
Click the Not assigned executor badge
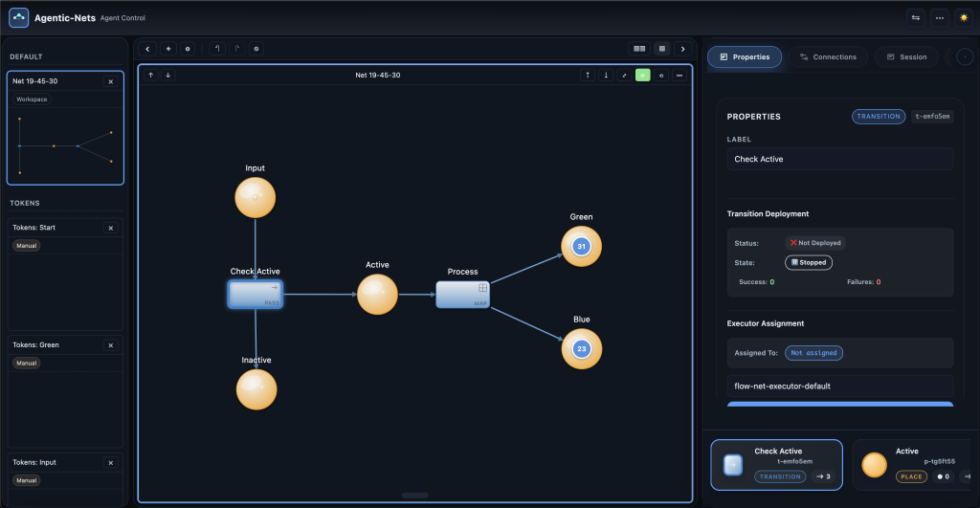[813, 353]
